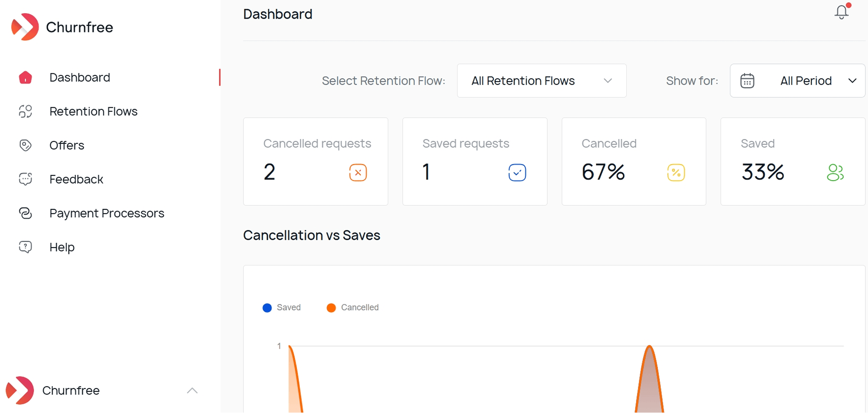Toggle the Cancelled legend in the chart
The width and height of the screenshot is (868, 413).
point(352,307)
